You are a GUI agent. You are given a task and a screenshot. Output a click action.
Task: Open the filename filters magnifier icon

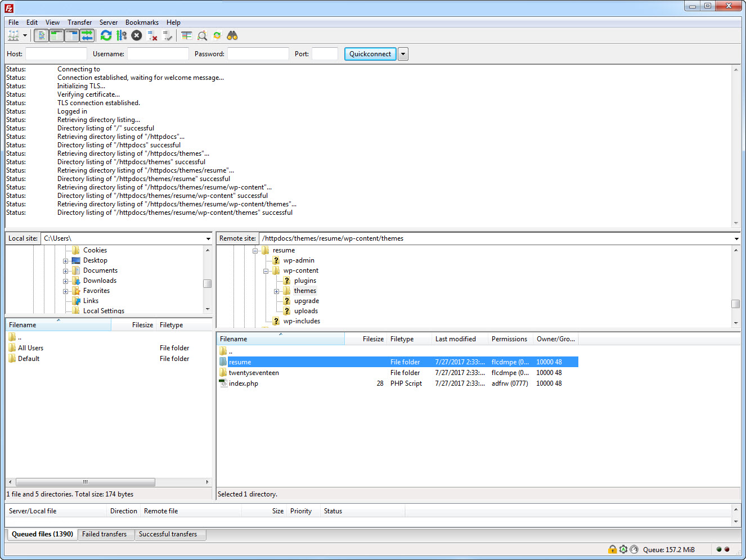202,35
